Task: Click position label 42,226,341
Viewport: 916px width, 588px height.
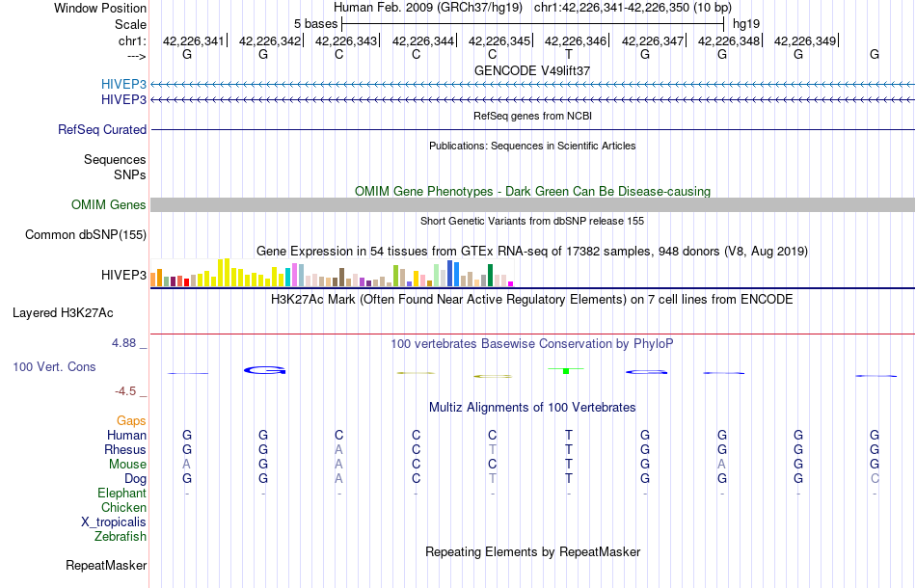Action: click(194, 40)
